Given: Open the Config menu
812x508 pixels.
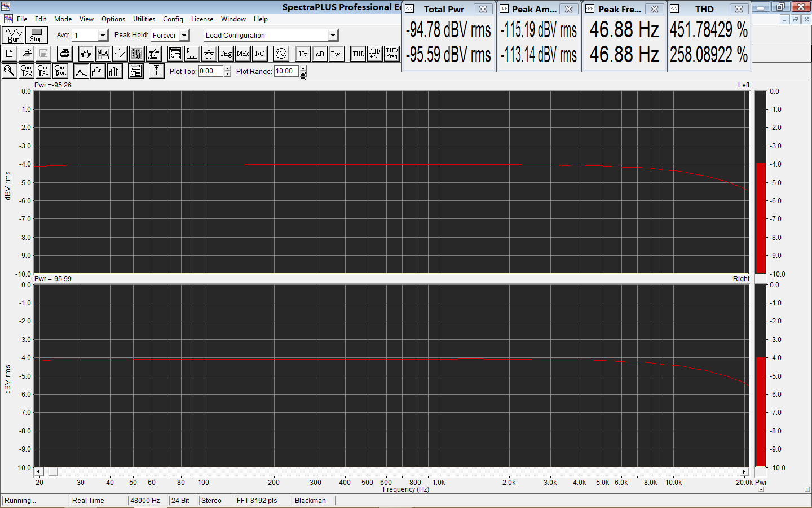Looking at the screenshot, I should pyautogui.click(x=173, y=19).
